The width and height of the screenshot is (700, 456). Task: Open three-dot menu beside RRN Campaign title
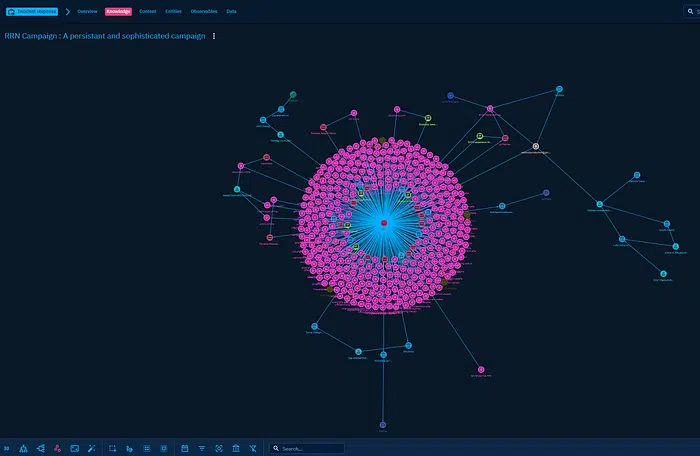214,36
